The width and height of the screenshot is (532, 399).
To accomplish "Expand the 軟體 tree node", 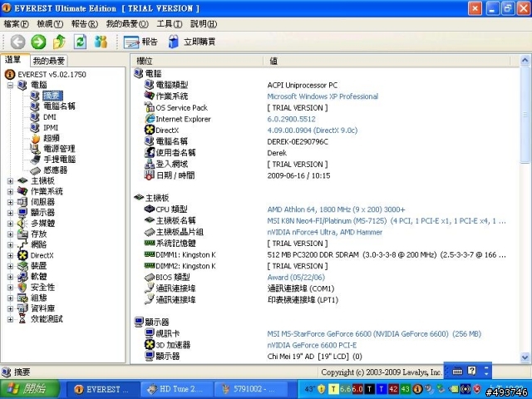I will 11,277.
